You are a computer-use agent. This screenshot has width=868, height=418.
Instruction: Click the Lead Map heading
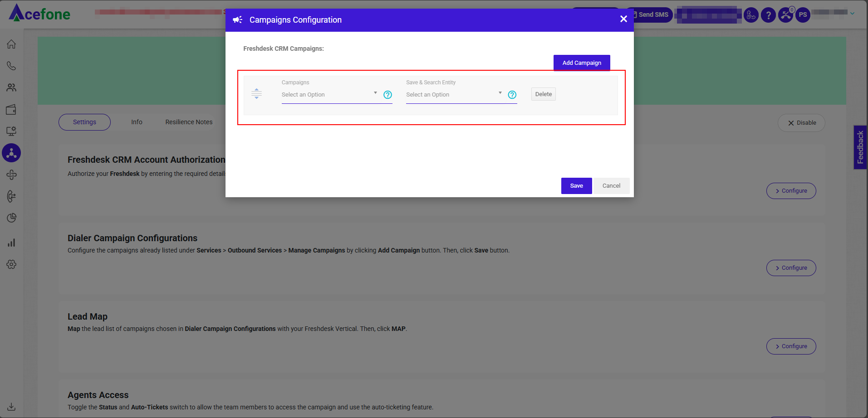tap(88, 316)
